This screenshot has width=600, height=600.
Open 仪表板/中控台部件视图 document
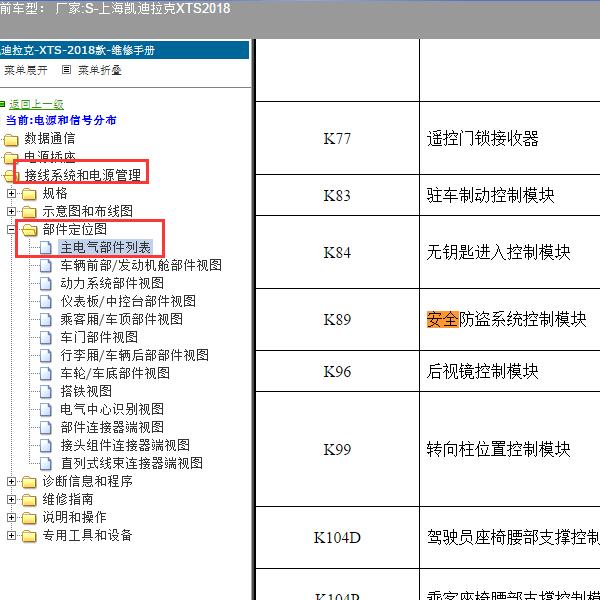pos(128,301)
